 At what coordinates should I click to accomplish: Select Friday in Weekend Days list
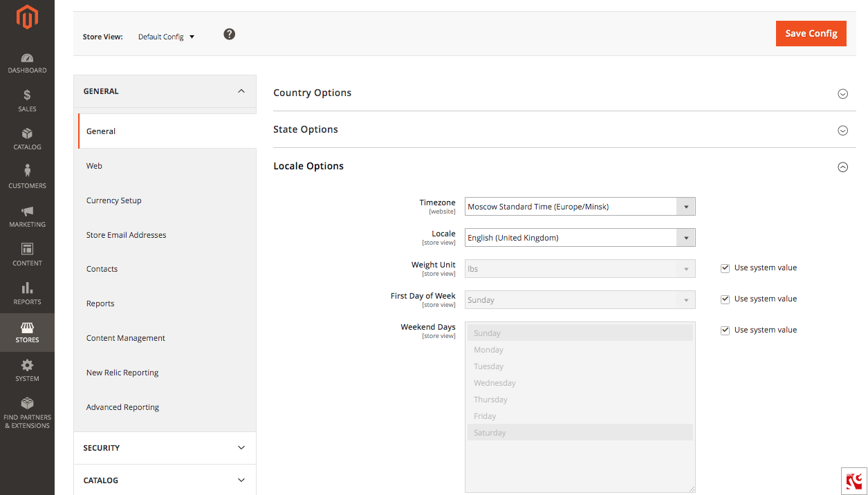[580, 416]
